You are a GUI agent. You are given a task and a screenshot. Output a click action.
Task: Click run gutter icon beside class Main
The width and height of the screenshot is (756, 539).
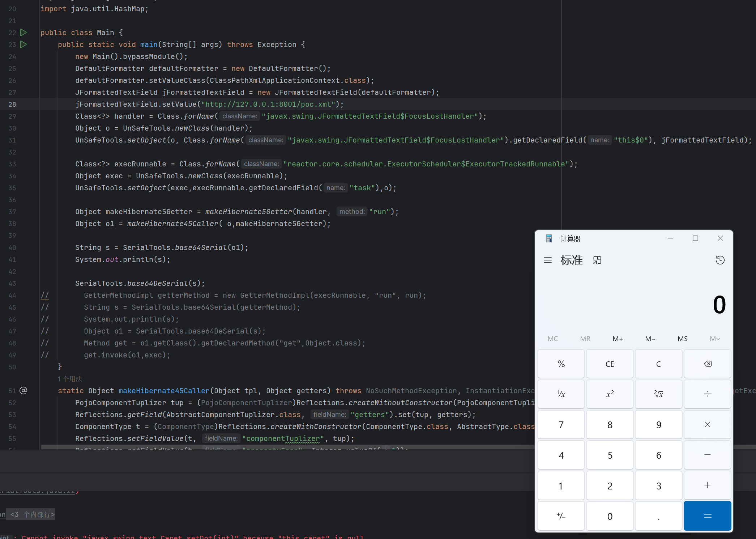click(x=24, y=33)
